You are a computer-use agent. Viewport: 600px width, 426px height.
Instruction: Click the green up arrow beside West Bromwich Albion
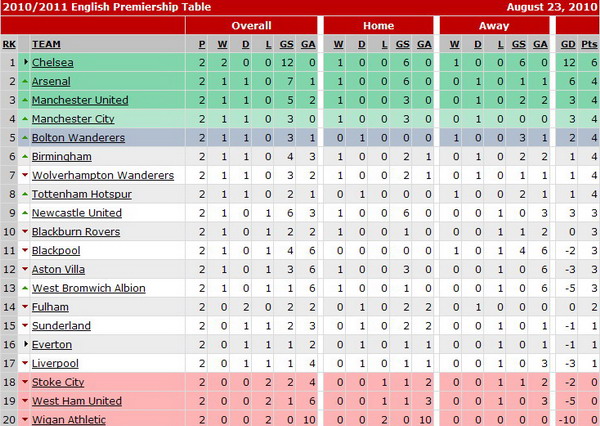click(x=25, y=288)
